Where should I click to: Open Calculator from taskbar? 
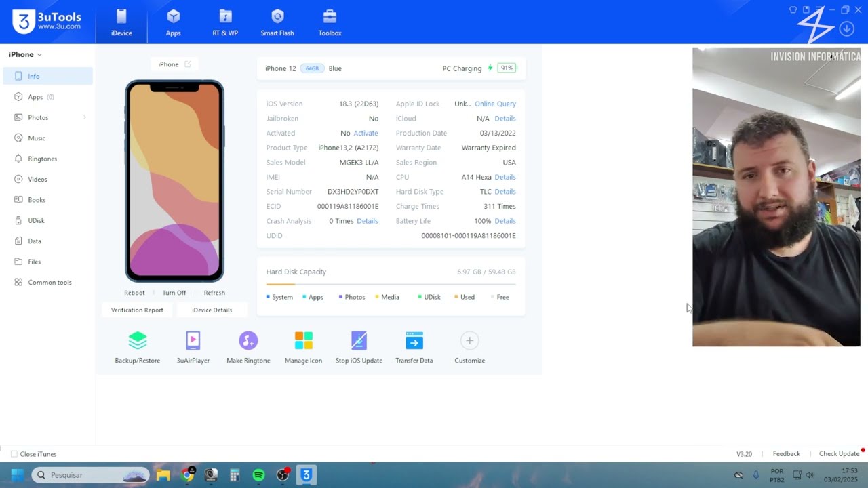click(235, 475)
